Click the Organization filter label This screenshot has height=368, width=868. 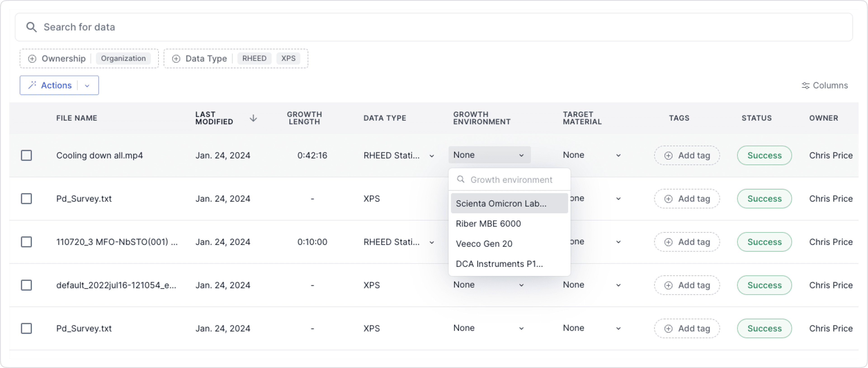[122, 58]
